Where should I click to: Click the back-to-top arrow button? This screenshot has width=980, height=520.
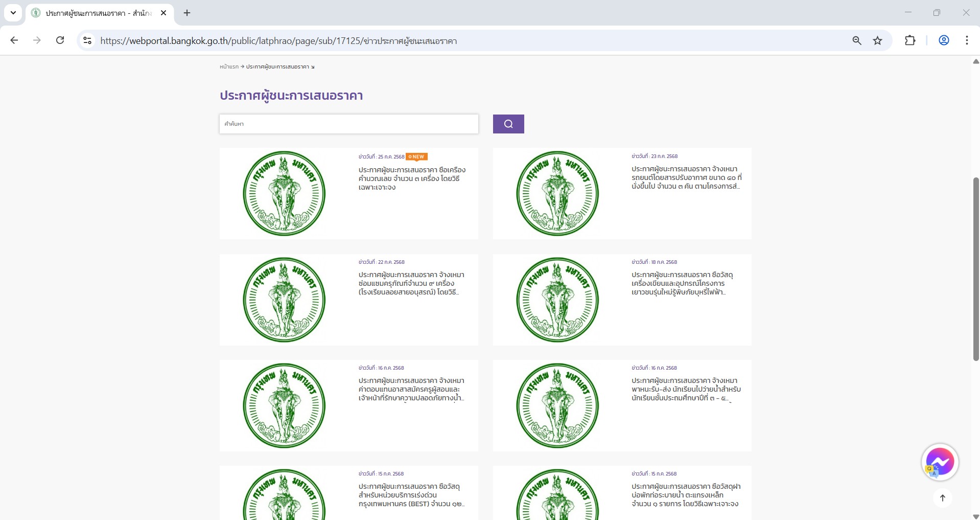point(943,498)
